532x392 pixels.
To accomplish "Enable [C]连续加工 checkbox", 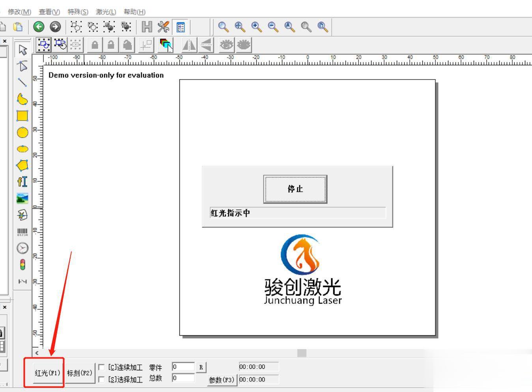I will pos(101,367).
